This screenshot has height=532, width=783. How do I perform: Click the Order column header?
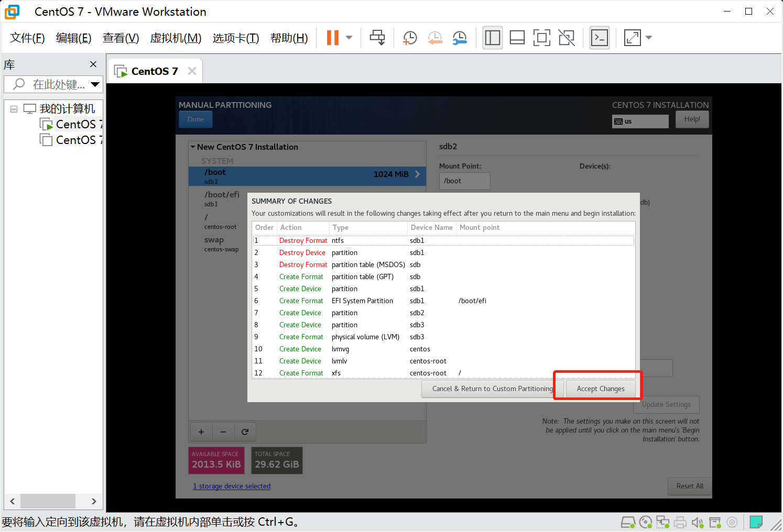click(x=265, y=228)
